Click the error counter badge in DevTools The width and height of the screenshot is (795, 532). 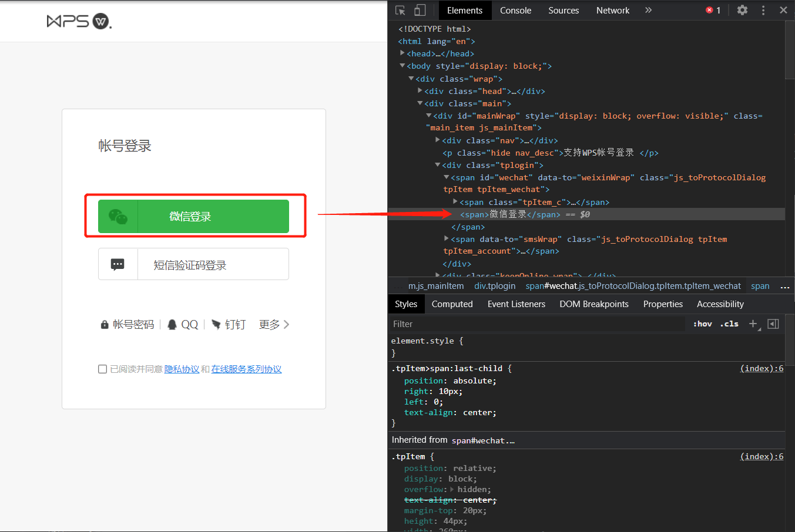click(x=713, y=10)
